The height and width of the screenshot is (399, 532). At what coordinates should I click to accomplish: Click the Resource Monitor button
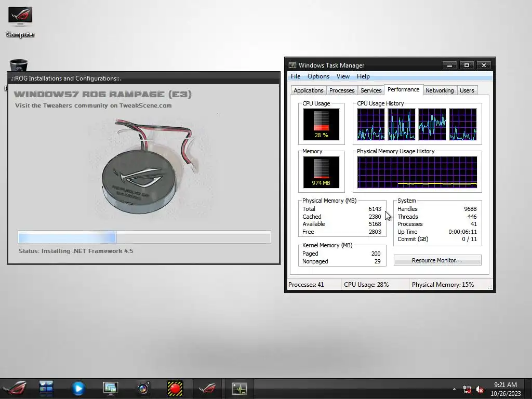pyautogui.click(x=437, y=260)
